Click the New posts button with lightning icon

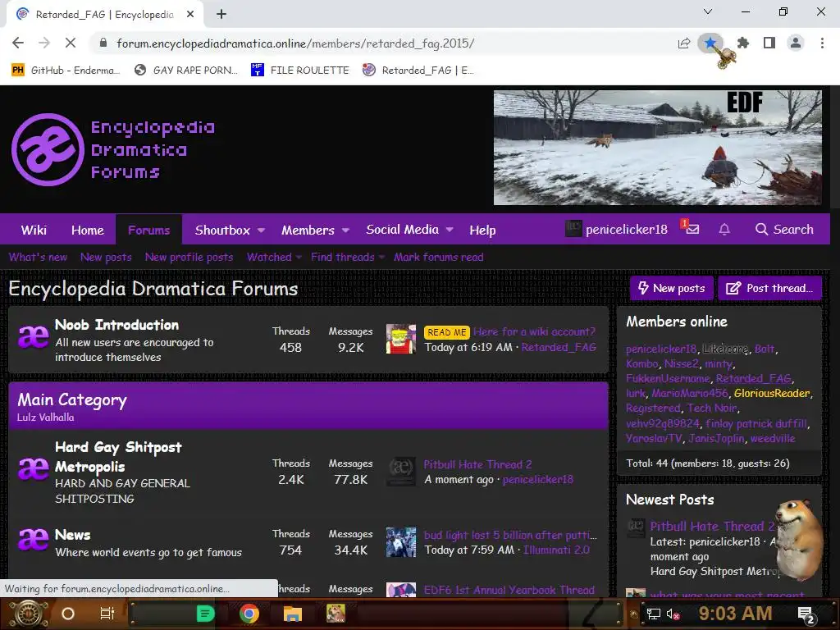[672, 288]
